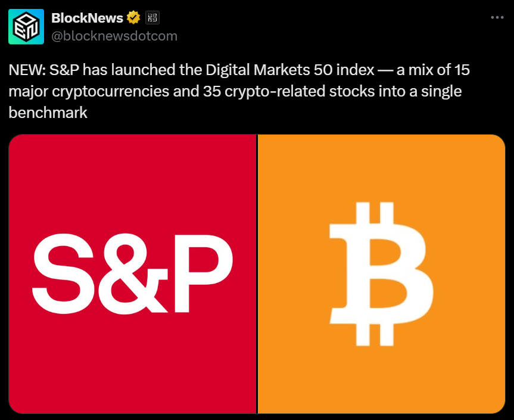Open the orange Bitcoin image
514x420 pixels.
point(381,369)
